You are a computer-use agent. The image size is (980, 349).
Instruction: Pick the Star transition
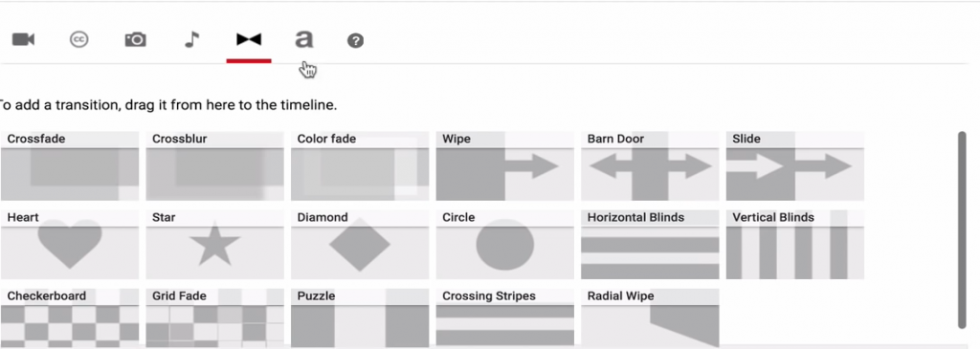tap(215, 245)
